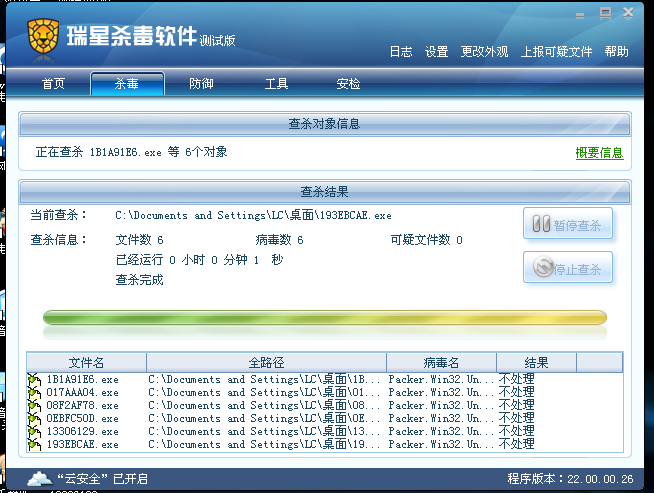Click file icon beside 193EBCAE.exe
The image size is (654, 493).
34,445
